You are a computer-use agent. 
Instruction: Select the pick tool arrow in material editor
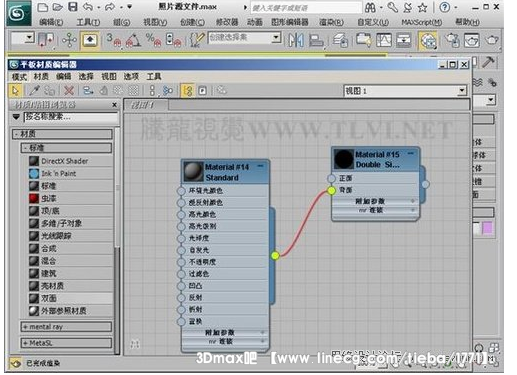point(15,91)
